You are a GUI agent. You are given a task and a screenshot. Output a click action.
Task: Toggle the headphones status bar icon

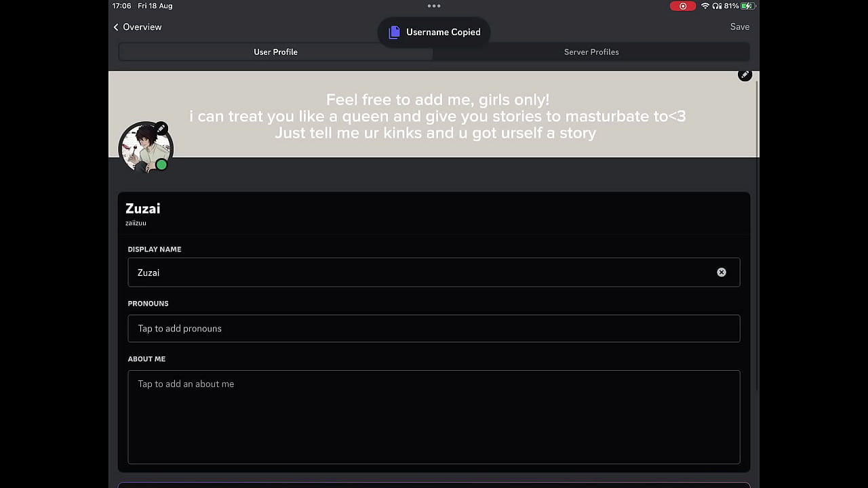coord(717,6)
